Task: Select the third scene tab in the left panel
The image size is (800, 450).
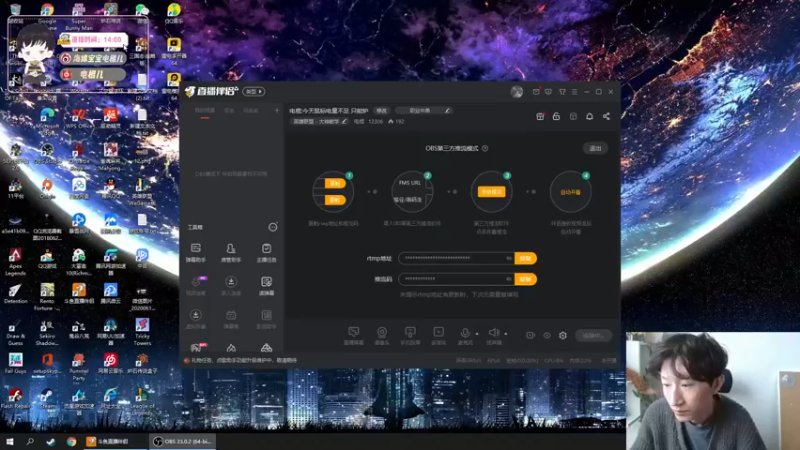Action: point(251,111)
